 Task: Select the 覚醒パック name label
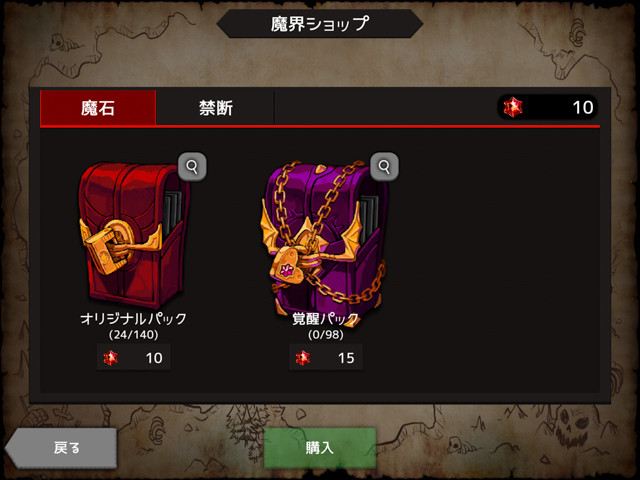click(x=325, y=318)
